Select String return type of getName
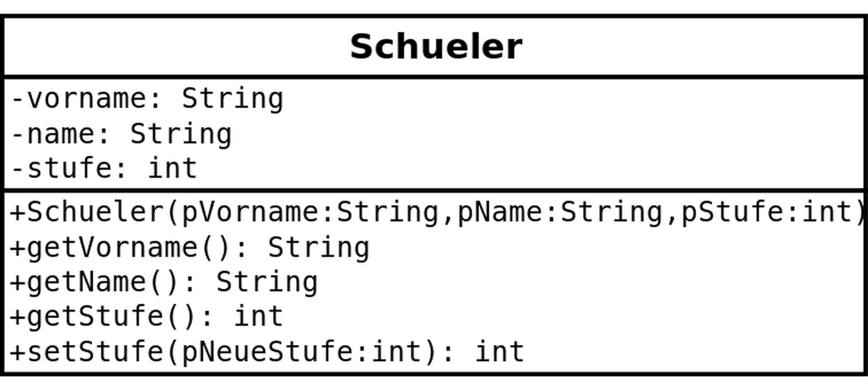Viewport: 868px width, 390px height. (267, 282)
